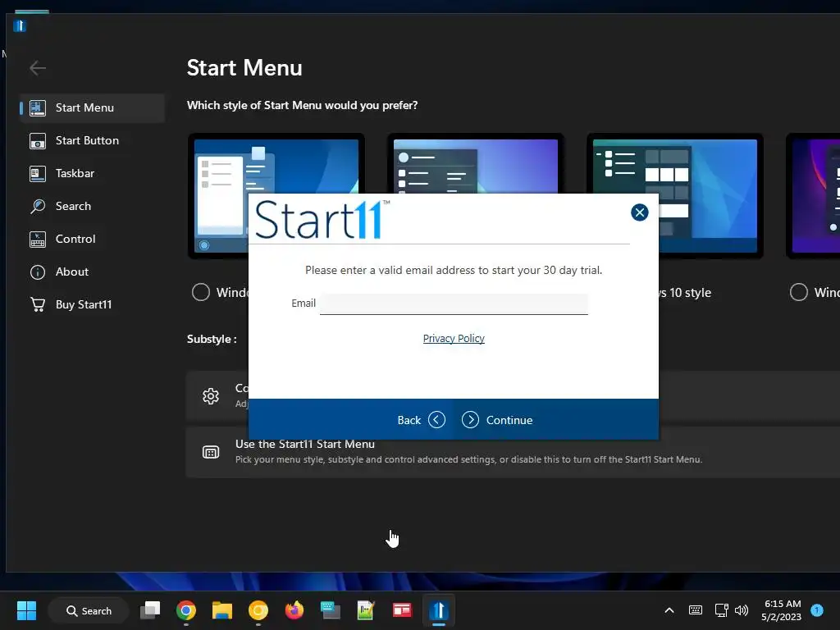
Task: Open the Privacy Policy link
Action: pyautogui.click(x=454, y=339)
